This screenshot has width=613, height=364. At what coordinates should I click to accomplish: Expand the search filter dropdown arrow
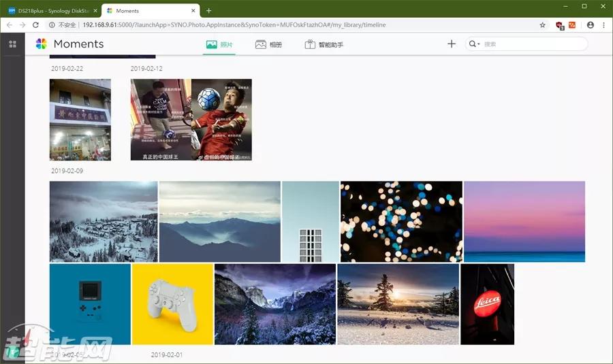point(479,44)
